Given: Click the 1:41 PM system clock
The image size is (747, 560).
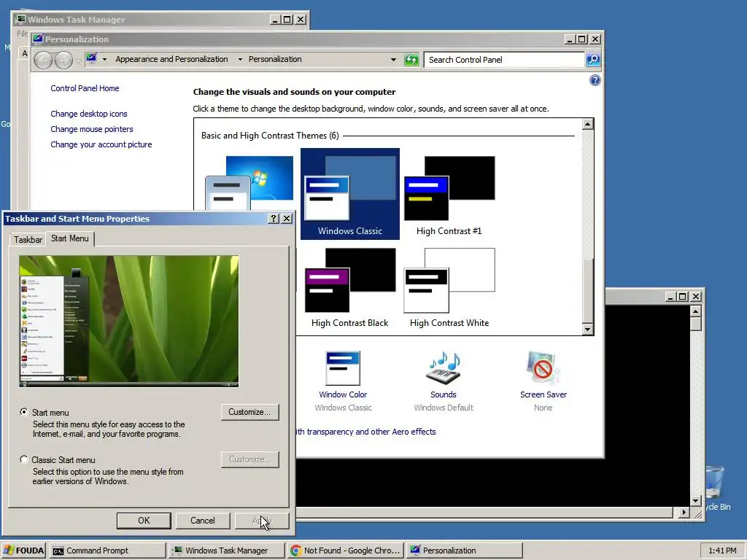Looking at the screenshot, I should (x=722, y=551).
